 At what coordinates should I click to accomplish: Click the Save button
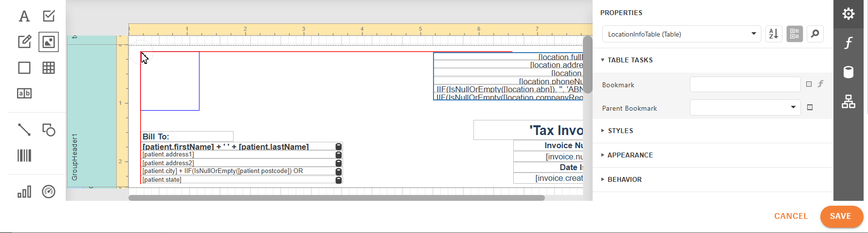point(841,216)
